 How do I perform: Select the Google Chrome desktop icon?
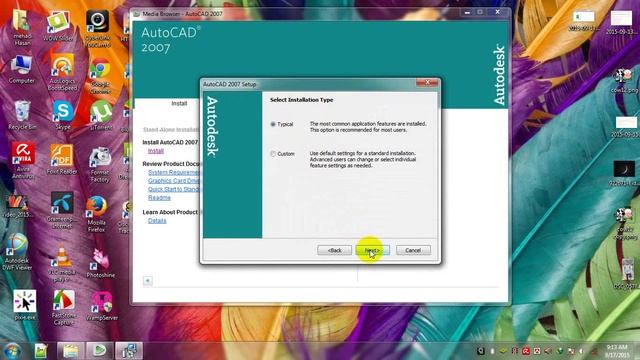click(x=100, y=75)
